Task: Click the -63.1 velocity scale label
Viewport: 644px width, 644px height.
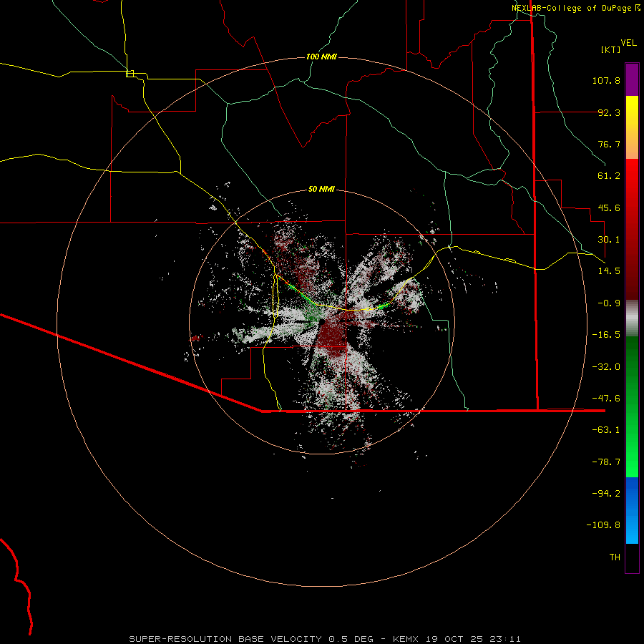Action: (x=606, y=430)
